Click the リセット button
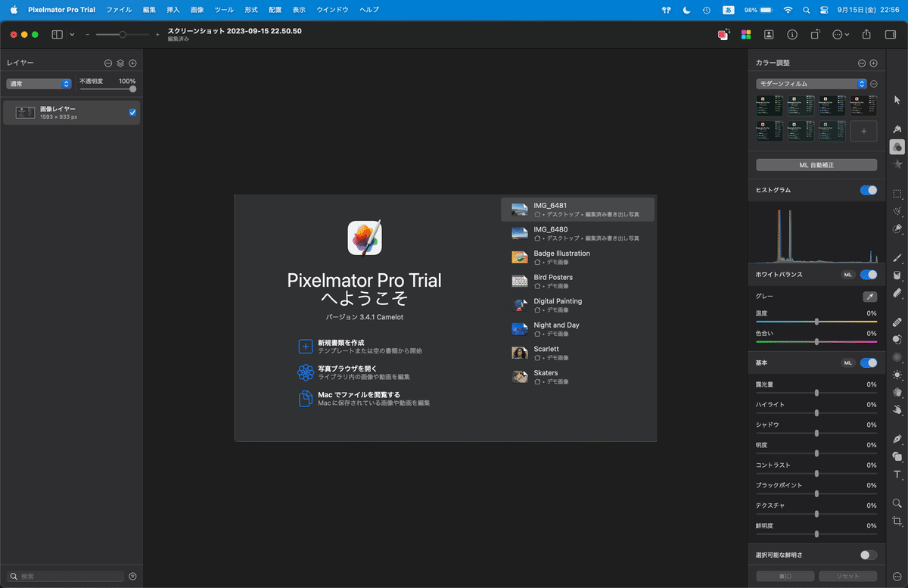This screenshot has height=588, width=908. 848,577
